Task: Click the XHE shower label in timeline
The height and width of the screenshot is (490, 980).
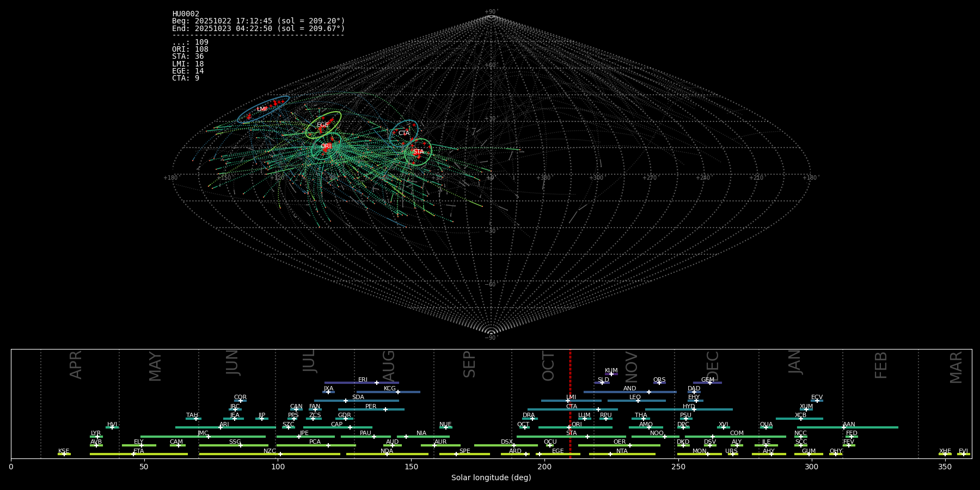Action: 945,451
